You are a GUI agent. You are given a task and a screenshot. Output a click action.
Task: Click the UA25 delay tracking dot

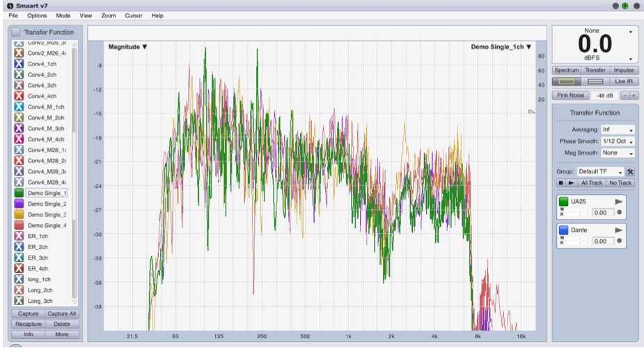click(620, 212)
